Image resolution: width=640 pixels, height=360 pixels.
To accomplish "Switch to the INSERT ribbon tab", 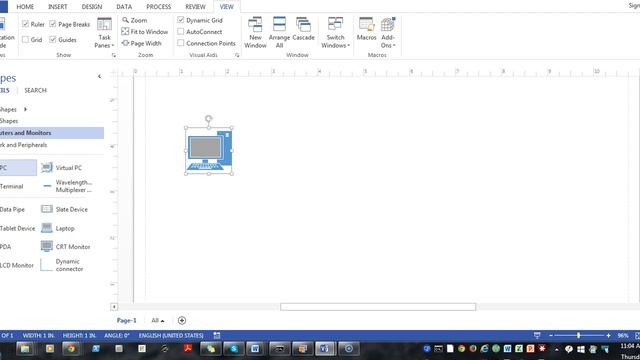I will point(58,7).
